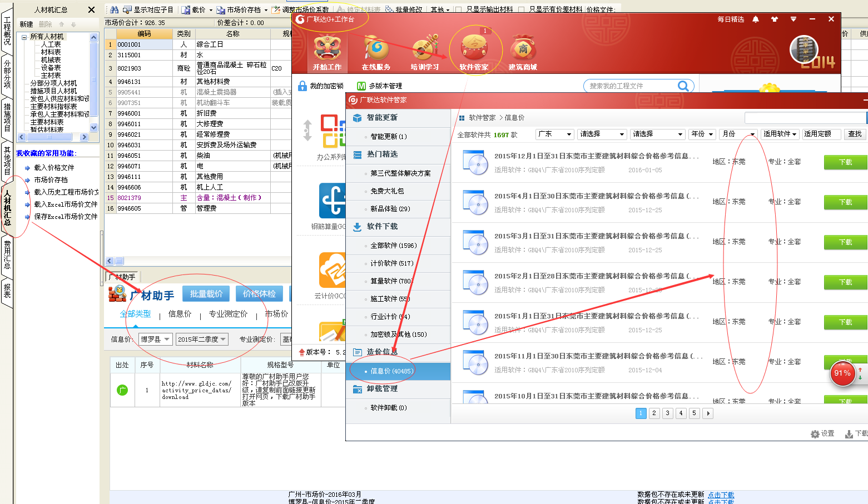Click the 办公系列 app icon
Screen dimensions: 868x504
tap(333, 131)
